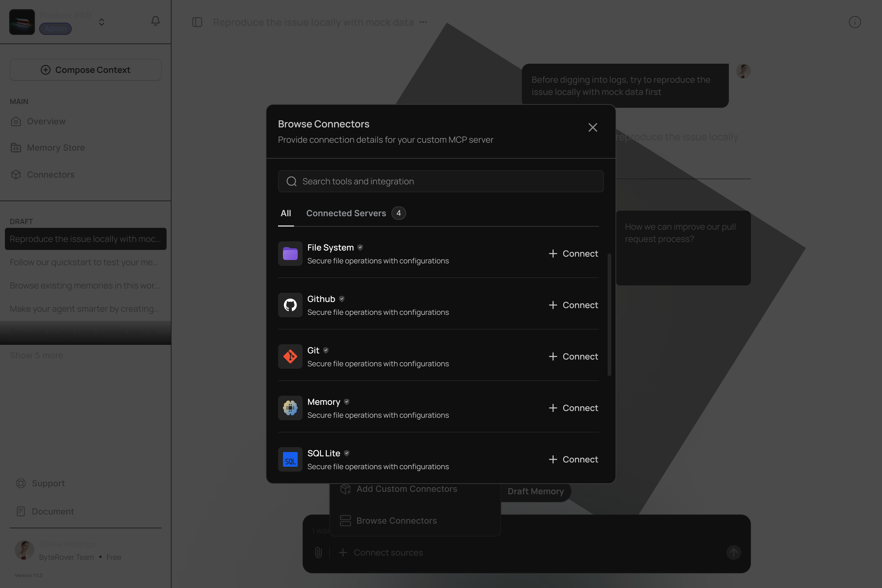Open the ellipsis menu beside chat title

tap(423, 22)
